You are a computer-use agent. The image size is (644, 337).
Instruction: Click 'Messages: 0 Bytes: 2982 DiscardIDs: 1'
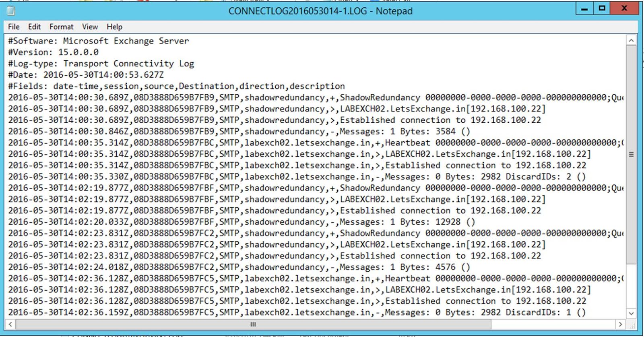pos(478,312)
